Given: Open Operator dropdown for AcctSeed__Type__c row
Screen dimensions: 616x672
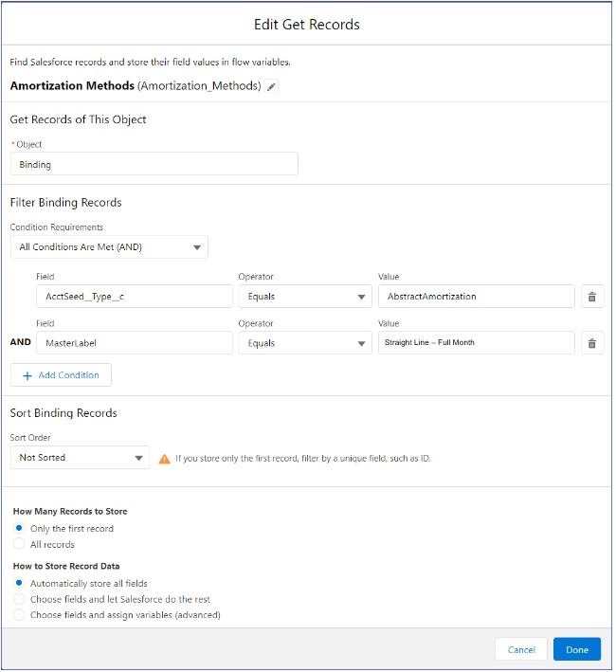Looking at the screenshot, I should pos(303,297).
